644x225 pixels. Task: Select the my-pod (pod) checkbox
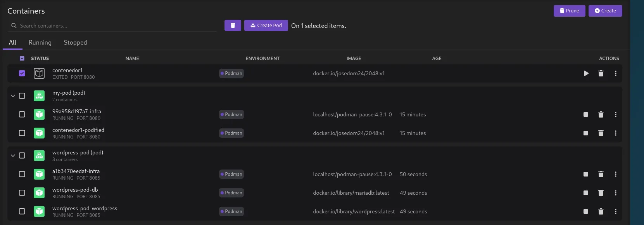[x=22, y=96]
